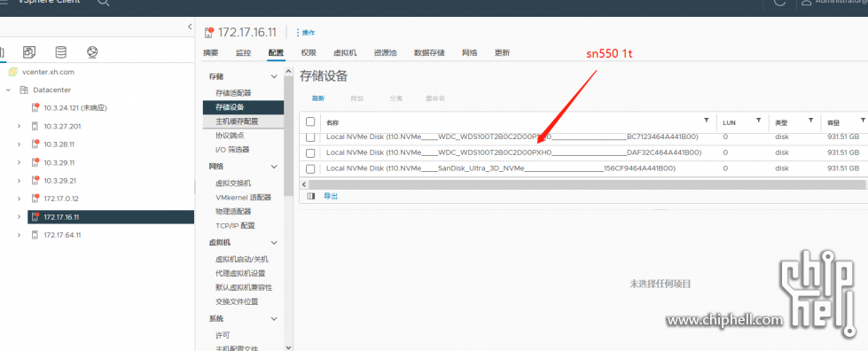The width and height of the screenshot is (868, 351).
Task: Open the 操作 actions menu
Action: tap(306, 33)
